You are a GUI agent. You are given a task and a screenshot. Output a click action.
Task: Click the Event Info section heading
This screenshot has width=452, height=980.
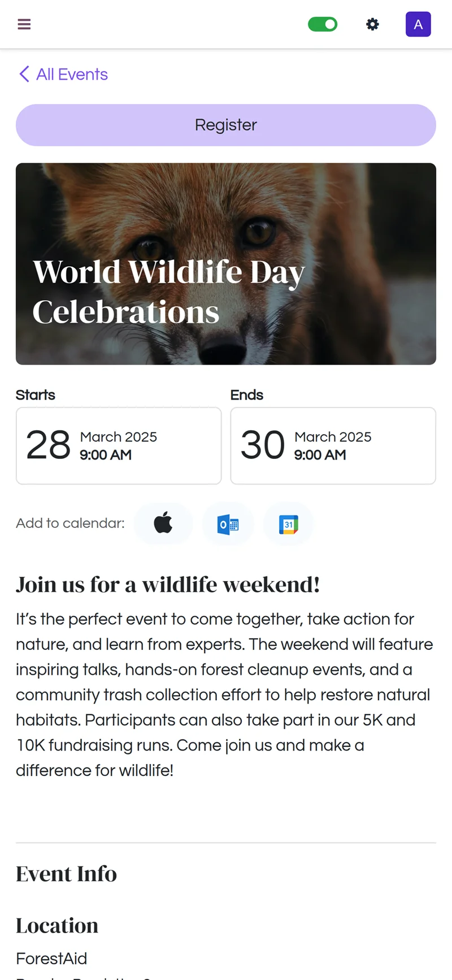tap(66, 874)
